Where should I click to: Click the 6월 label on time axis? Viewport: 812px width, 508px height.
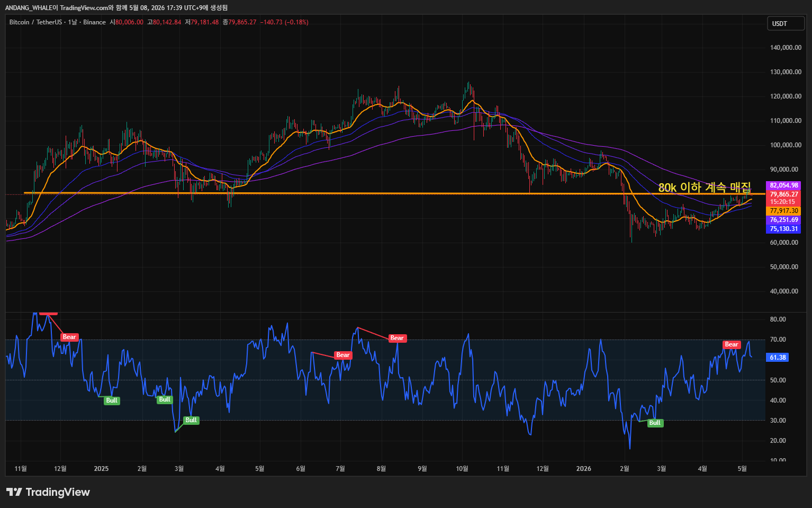[301, 469]
